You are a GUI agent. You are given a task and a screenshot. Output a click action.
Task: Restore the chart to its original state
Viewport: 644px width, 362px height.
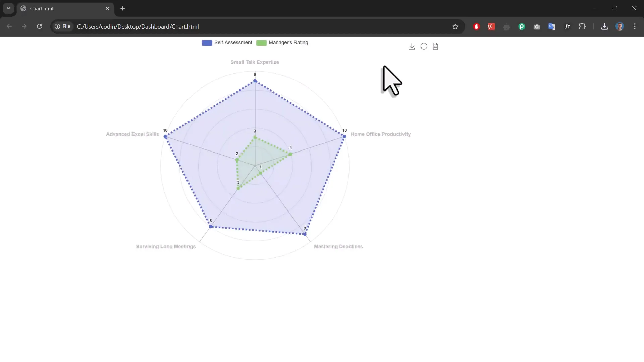pos(423,46)
